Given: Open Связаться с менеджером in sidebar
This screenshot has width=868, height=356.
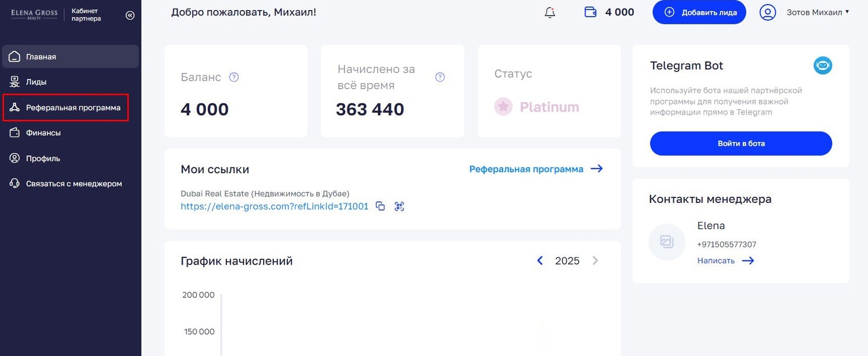Looking at the screenshot, I should point(74,184).
